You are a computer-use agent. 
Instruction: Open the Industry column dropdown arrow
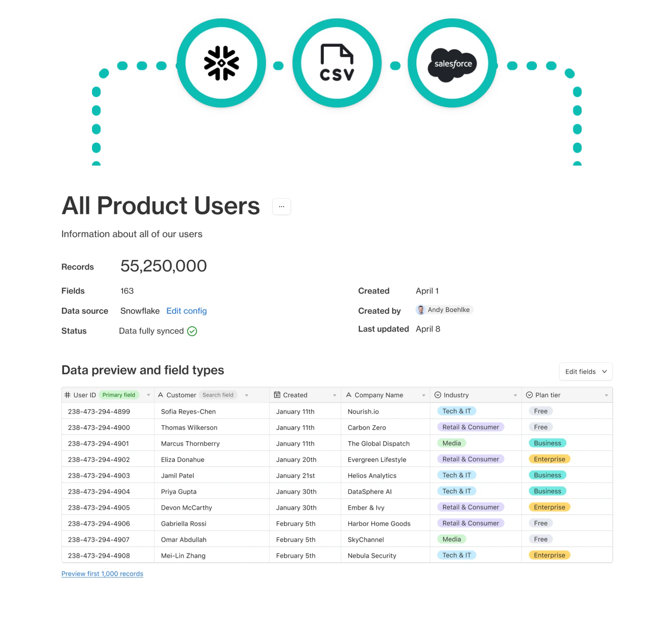(x=515, y=396)
